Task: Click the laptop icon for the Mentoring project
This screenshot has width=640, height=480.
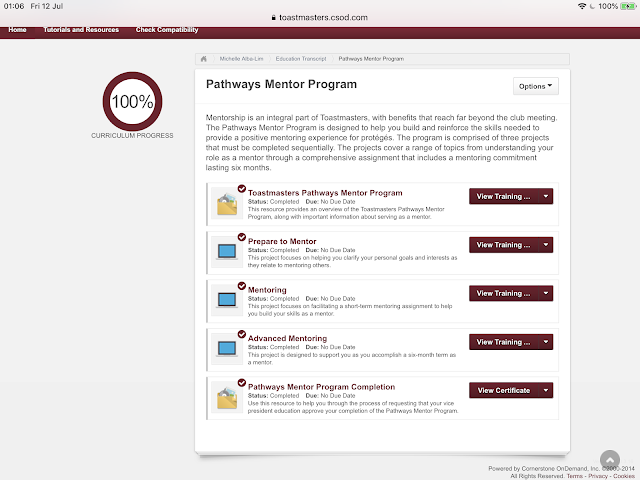Action: click(x=227, y=300)
